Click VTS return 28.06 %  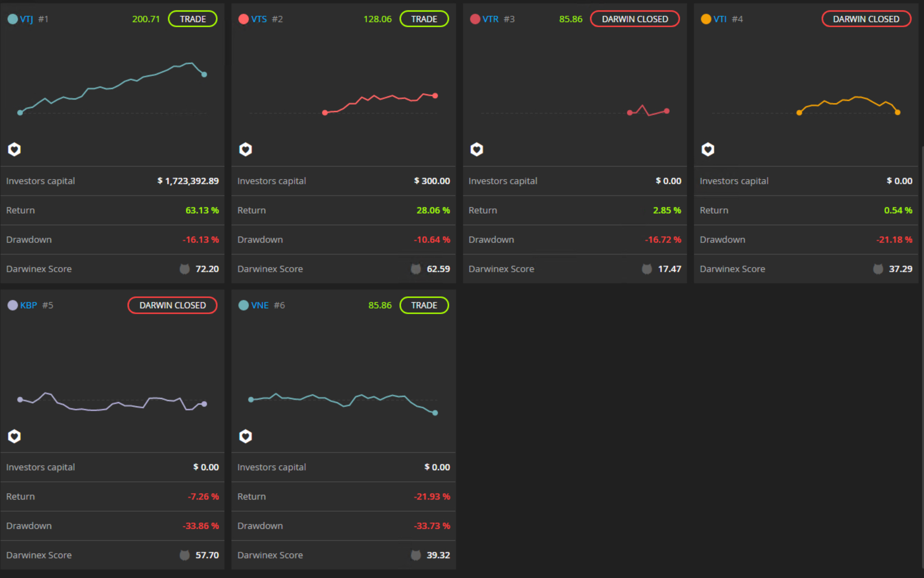tap(433, 210)
